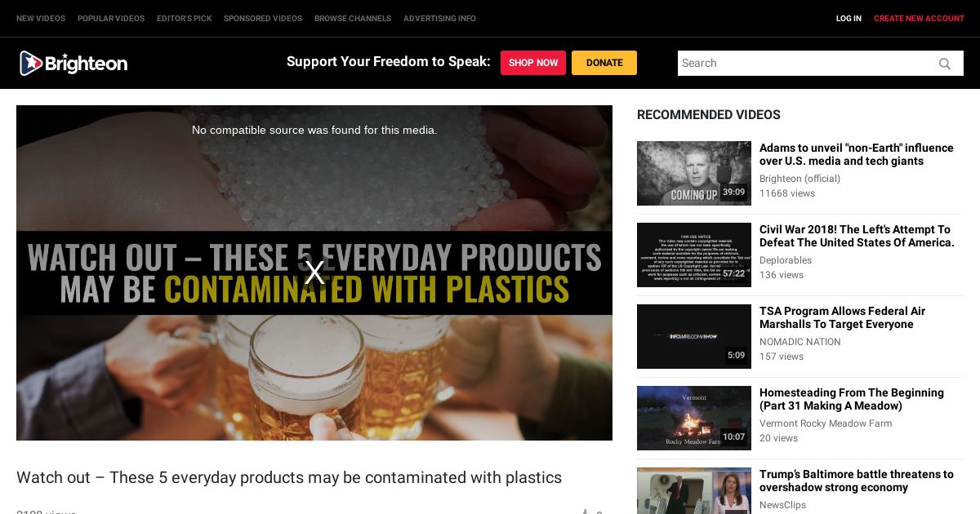The width and height of the screenshot is (980, 514).
Task: Open the New Videos menu item
Action: tap(41, 19)
